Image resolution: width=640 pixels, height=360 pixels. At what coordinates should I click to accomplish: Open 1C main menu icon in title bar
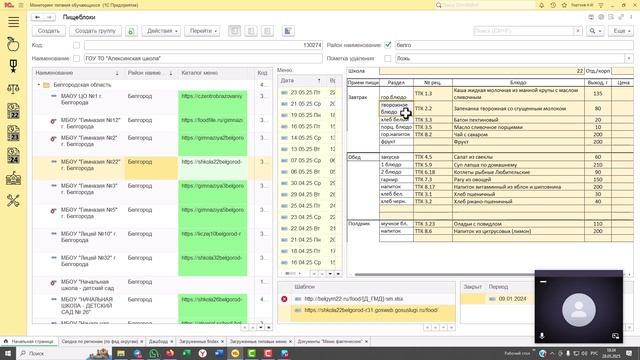(x=9, y=5)
